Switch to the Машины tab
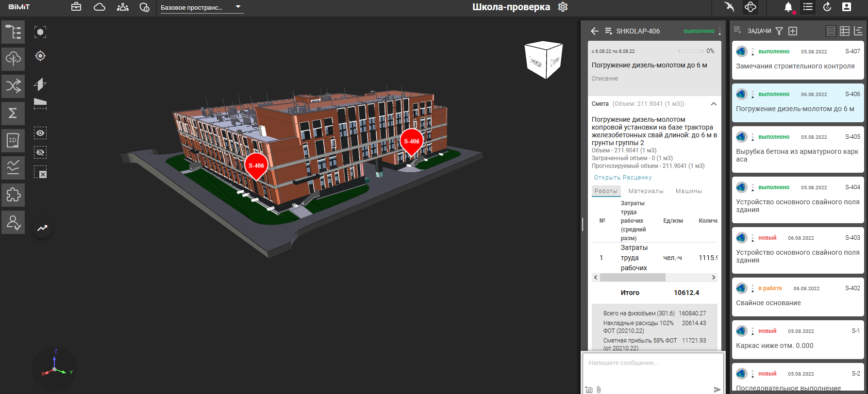Viewport: 868px width, 394px height. pos(688,191)
